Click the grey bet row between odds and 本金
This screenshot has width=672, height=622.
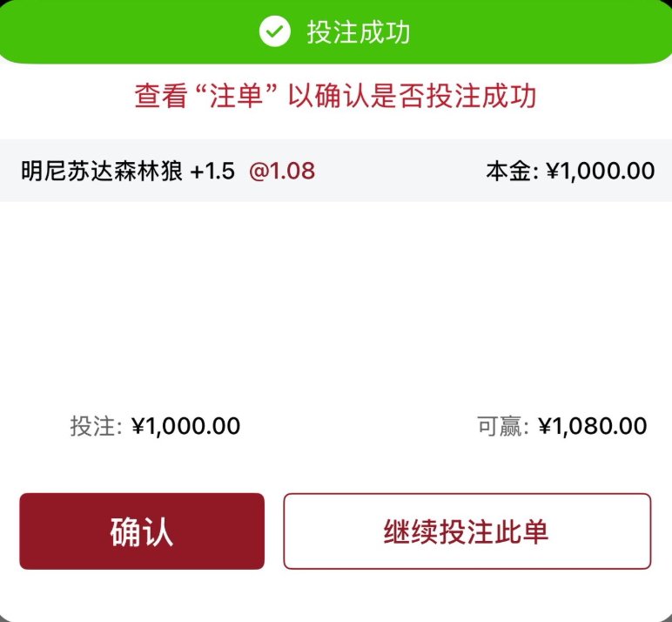pyautogui.click(x=400, y=171)
